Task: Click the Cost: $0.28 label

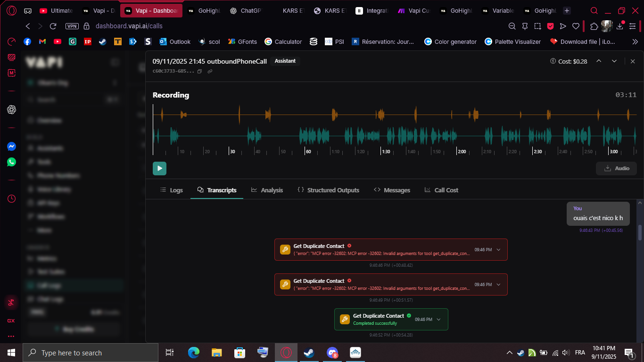Action: (569, 61)
